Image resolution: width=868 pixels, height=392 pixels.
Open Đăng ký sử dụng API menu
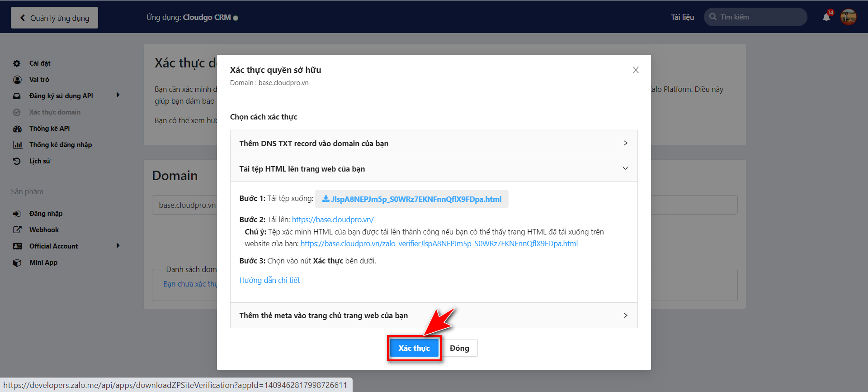point(61,96)
